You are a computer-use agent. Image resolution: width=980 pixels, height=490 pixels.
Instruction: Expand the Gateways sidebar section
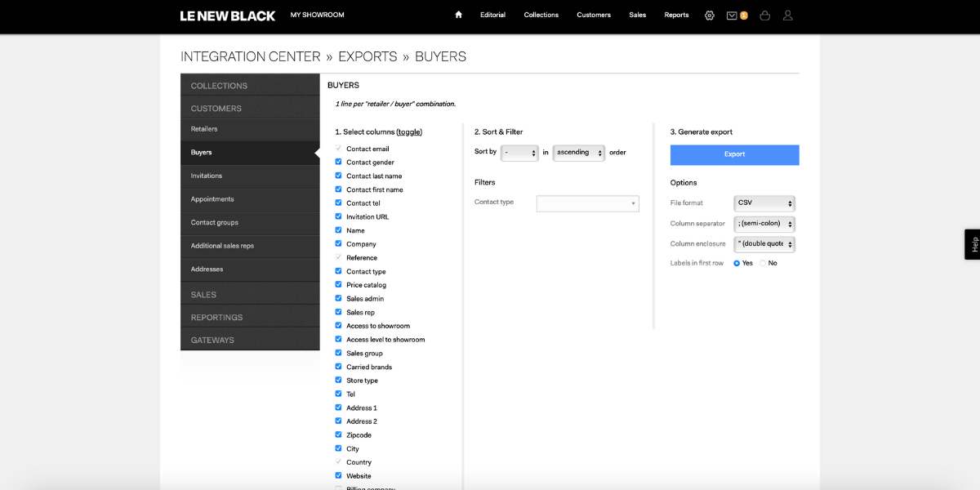pyautogui.click(x=250, y=340)
